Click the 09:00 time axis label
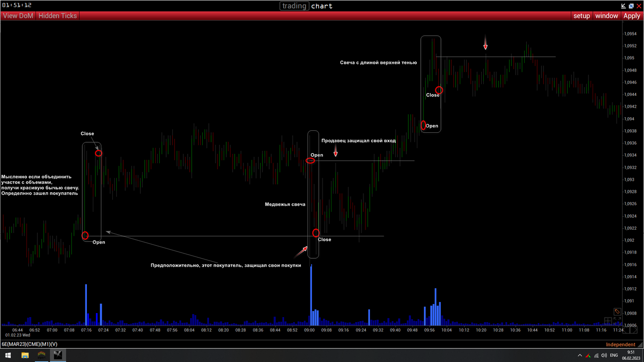The image size is (644, 362). tap(310, 330)
